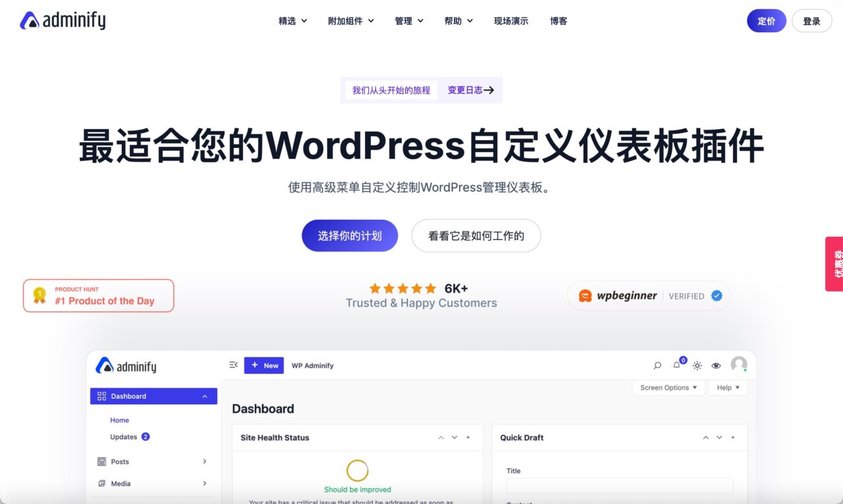Screen dimensions: 843x504
Task: Click the 定价 button
Action: coord(767,21)
